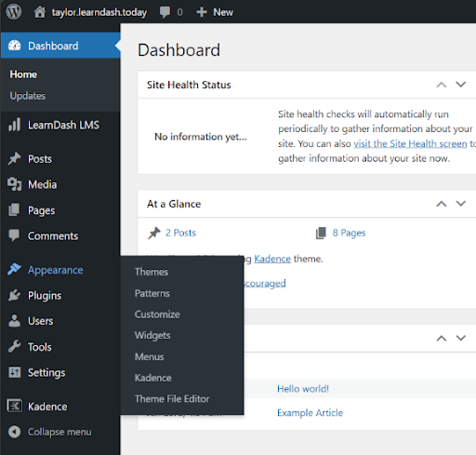Move At a Glance widget up

442,204
